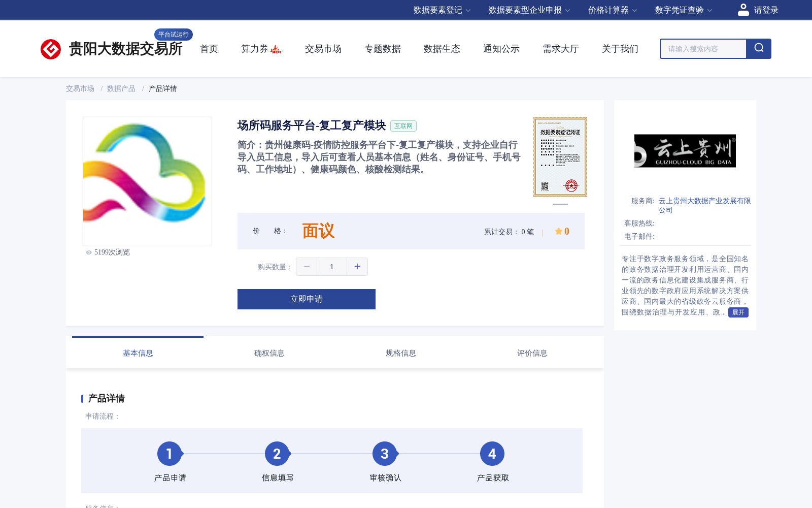This screenshot has height=508, width=812.
Task: Click the 产品详情 section heading
Action: (106, 398)
